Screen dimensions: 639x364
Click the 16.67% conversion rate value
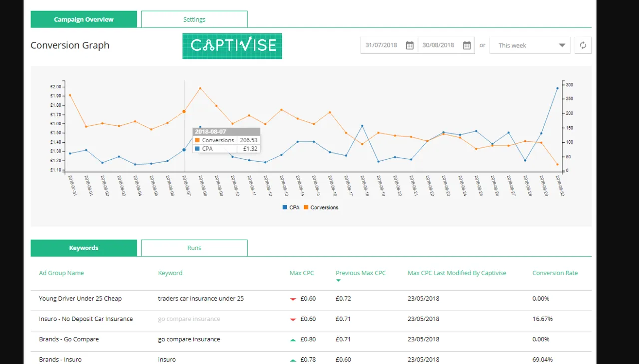(x=542, y=319)
